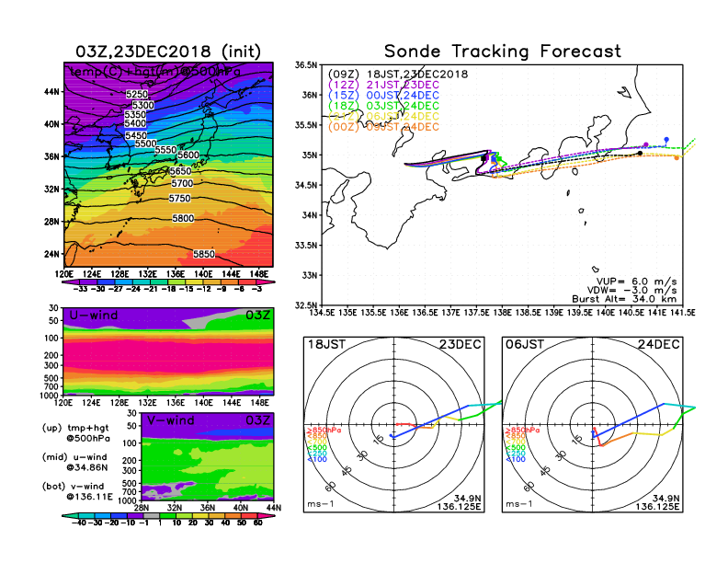Click the U-wind cross-section panel

point(168,350)
